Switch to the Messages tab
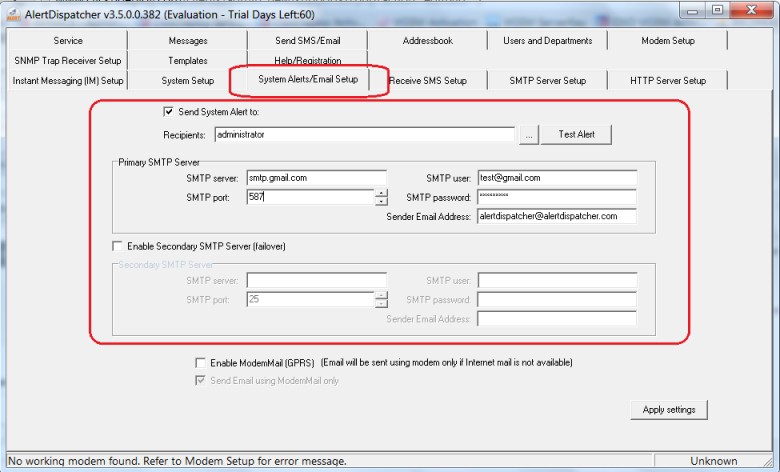The width and height of the screenshot is (780, 472). point(188,41)
